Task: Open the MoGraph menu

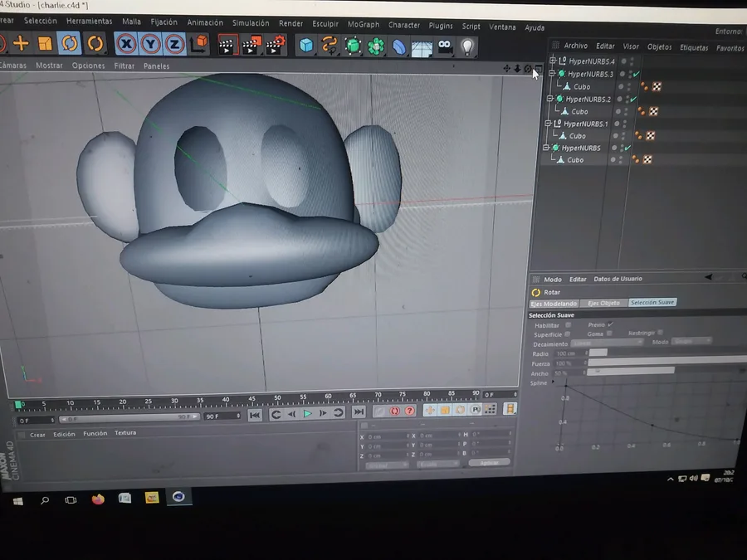Action: point(364,24)
